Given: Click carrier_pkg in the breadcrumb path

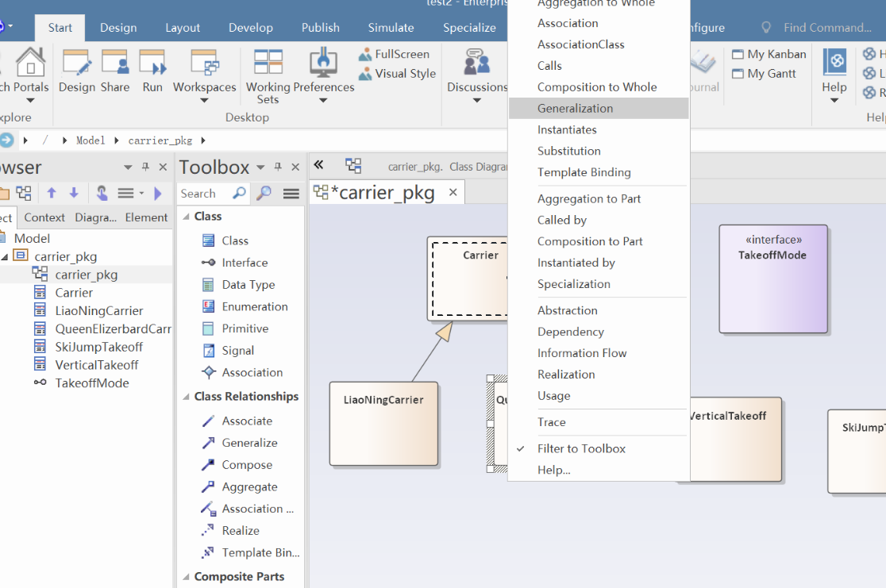Looking at the screenshot, I should tap(160, 140).
